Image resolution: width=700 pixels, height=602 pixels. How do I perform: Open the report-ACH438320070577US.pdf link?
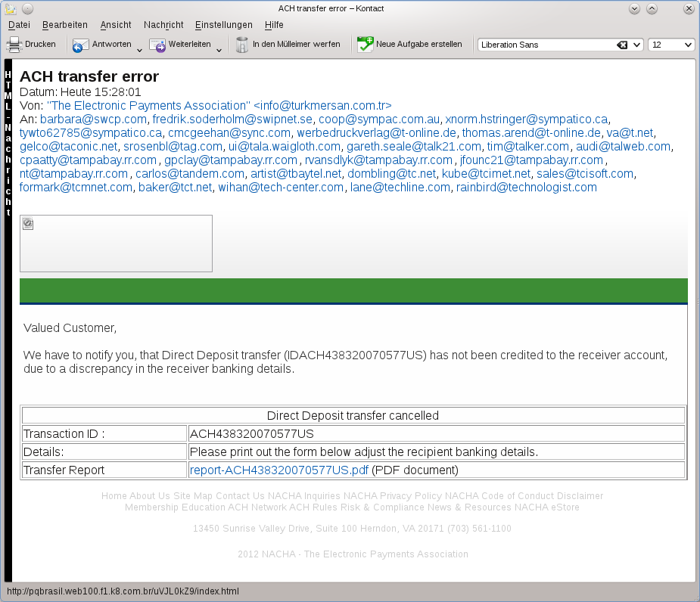coord(278,470)
